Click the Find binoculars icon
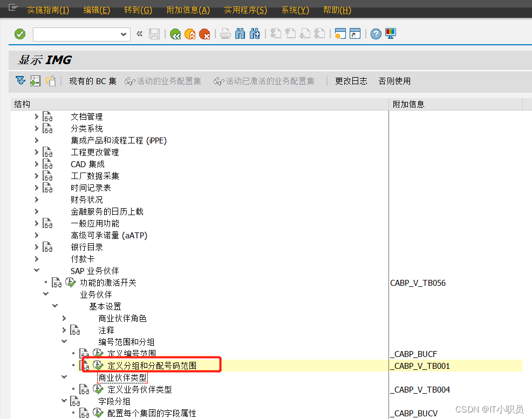The width and height of the screenshot is (532, 419). click(240, 34)
